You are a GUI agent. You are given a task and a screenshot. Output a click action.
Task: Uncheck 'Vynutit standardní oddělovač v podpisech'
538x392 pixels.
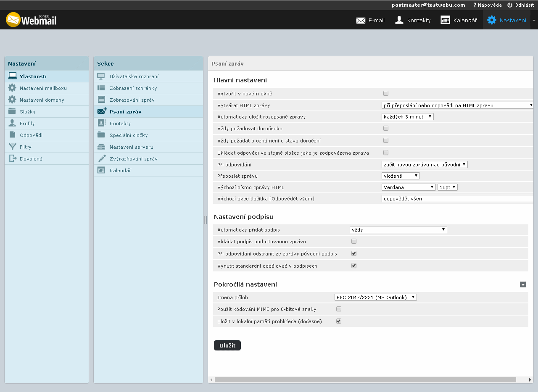point(354,266)
